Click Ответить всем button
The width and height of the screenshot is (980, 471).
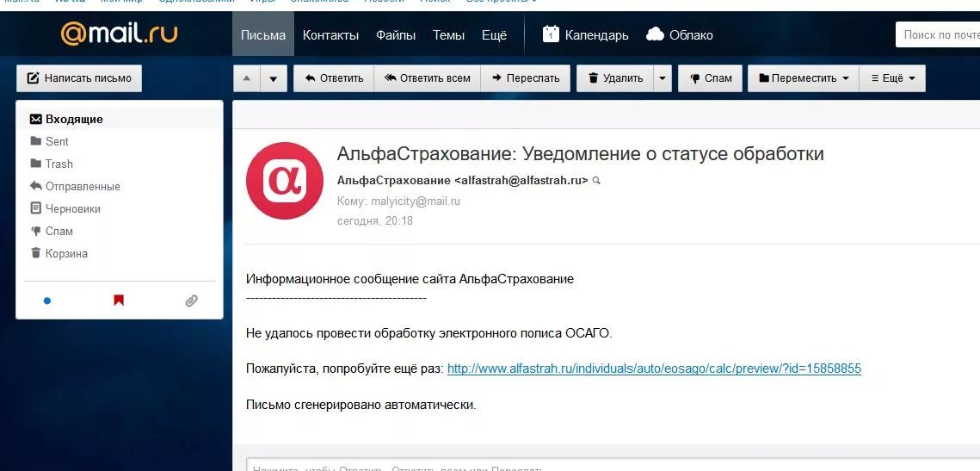(427, 78)
